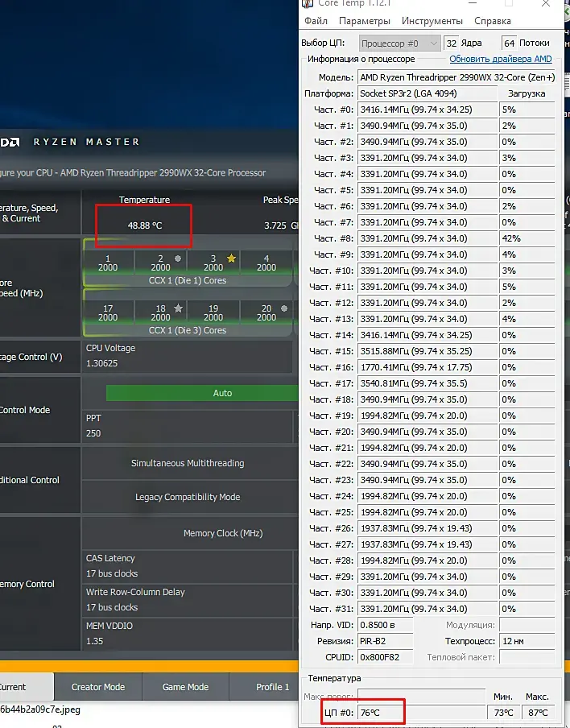This screenshot has height=728, width=570.
Task: Click core #3 load value 3%
Action: (x=527, y=158)
